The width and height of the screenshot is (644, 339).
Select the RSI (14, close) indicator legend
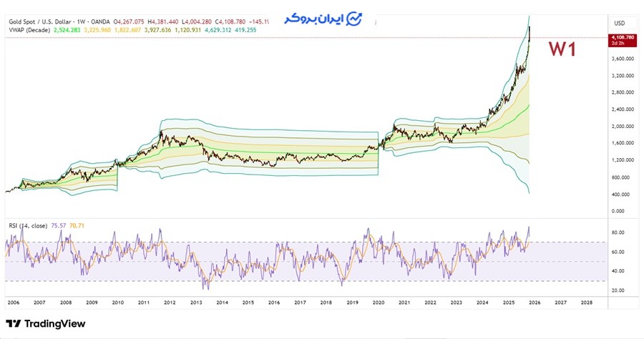(x=26, y=225)
